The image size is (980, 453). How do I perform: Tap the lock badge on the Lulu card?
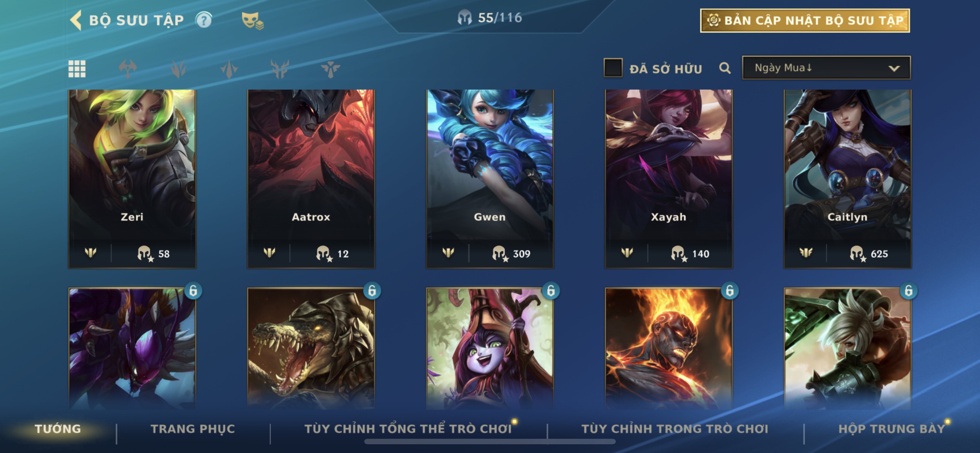point(551,291)
